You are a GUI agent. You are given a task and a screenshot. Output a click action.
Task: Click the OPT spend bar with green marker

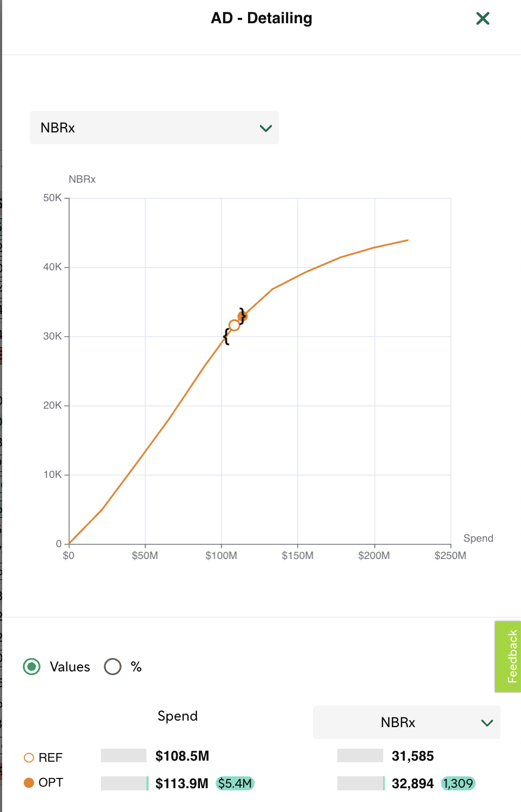125,783
